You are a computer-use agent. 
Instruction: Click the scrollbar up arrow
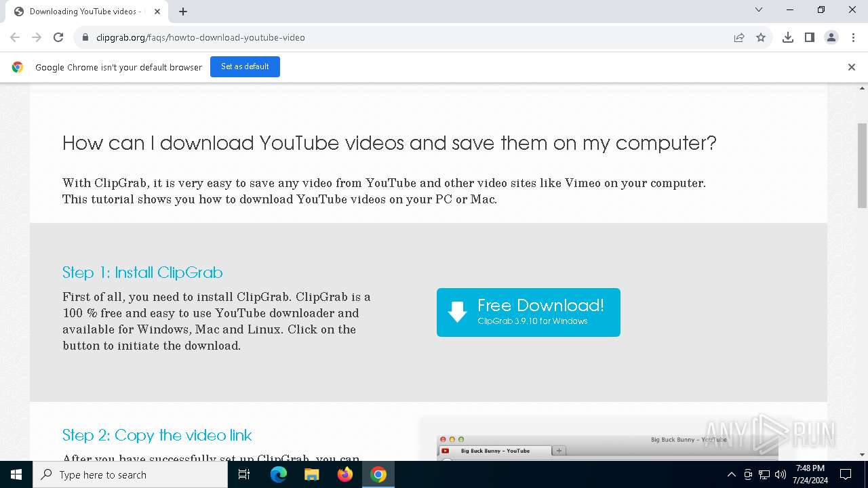(863, 88)
